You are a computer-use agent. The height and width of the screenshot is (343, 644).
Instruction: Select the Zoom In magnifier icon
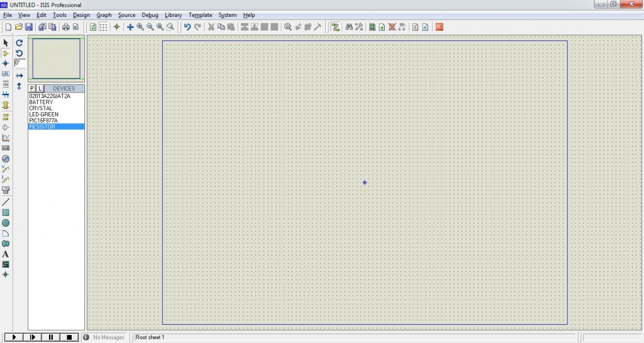140,27
